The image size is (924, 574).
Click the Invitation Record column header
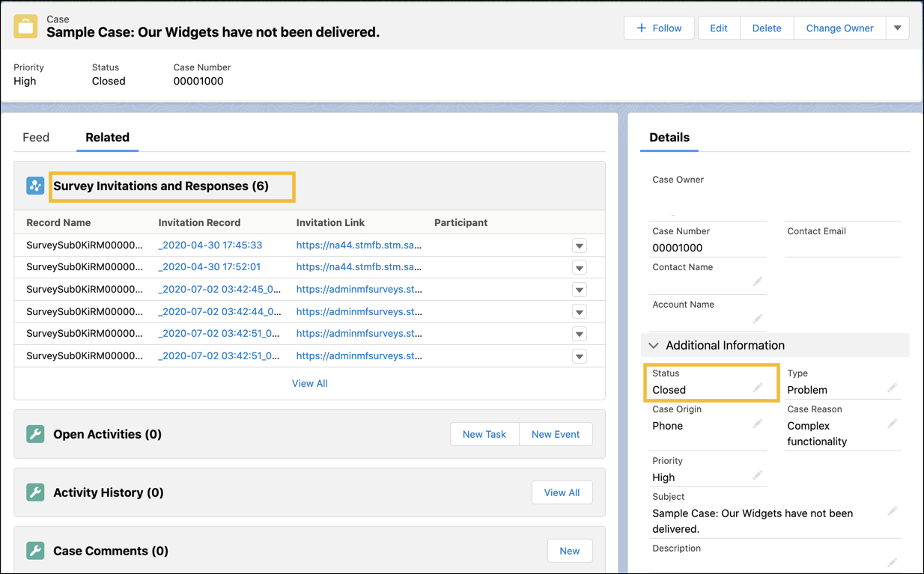coord(200,222)
